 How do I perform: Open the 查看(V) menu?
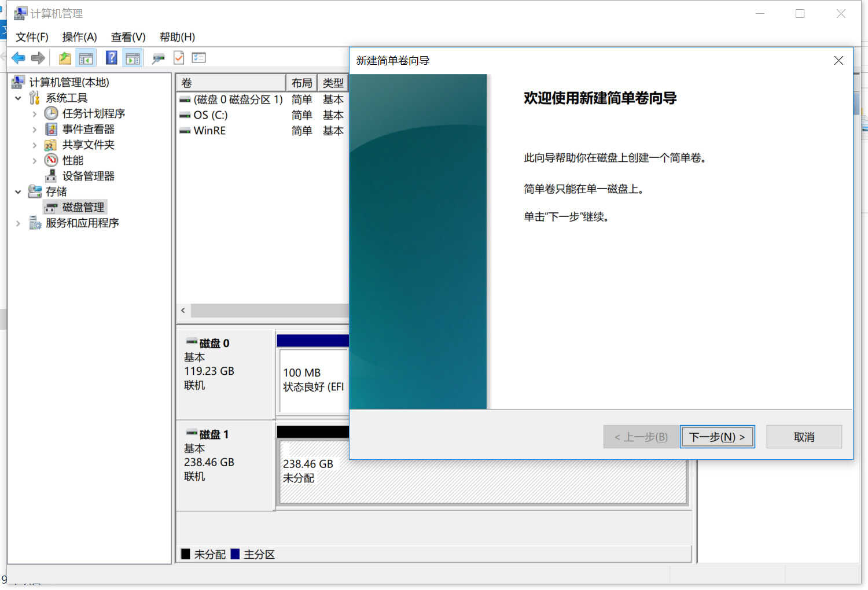pyautogui.click(x=128, y=37)
